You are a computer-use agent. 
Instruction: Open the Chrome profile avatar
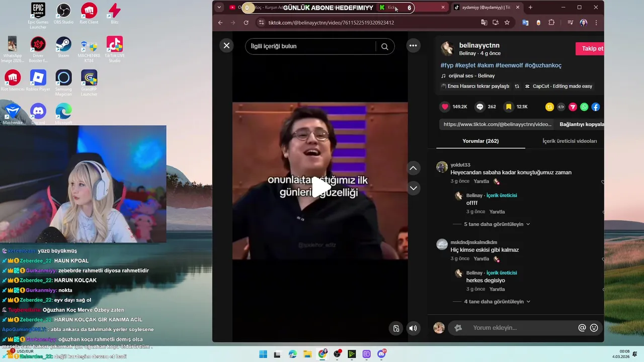point(583,23)
